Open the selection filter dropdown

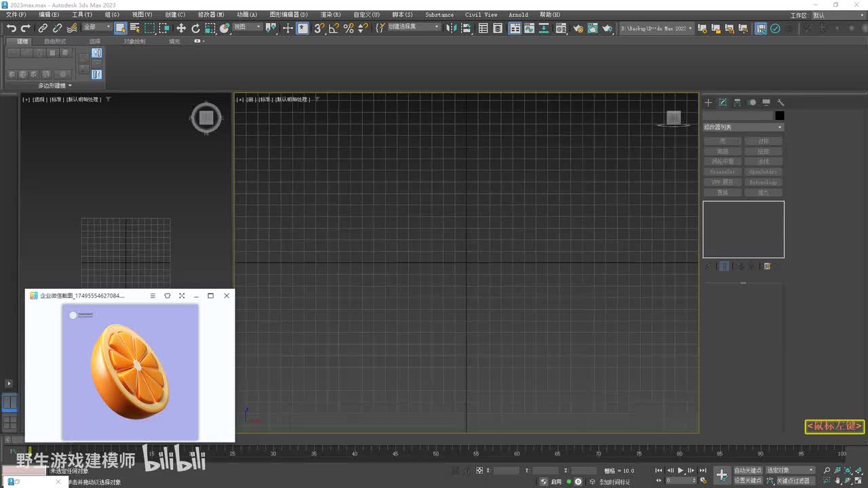pyautogui.click(x=96, y=27)
